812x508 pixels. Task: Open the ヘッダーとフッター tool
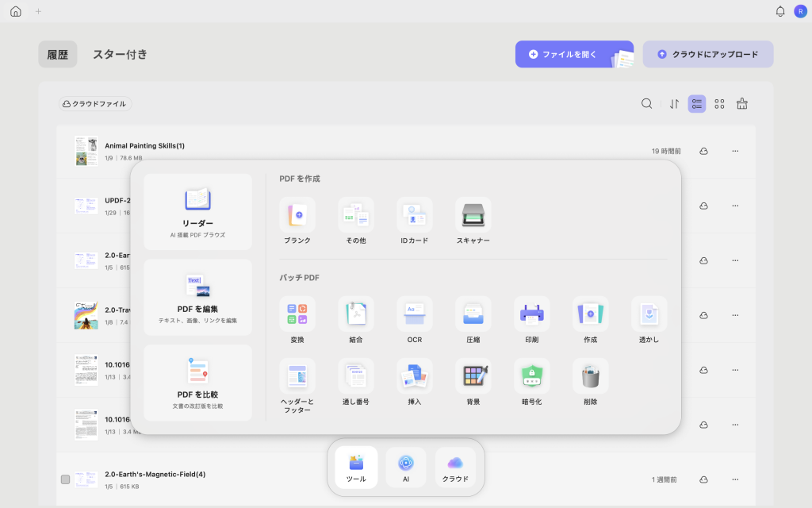coord(297,386)
